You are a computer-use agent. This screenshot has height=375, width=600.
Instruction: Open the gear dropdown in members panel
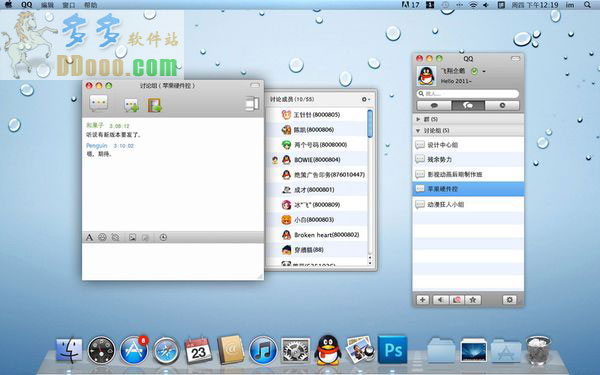[365, 99]
